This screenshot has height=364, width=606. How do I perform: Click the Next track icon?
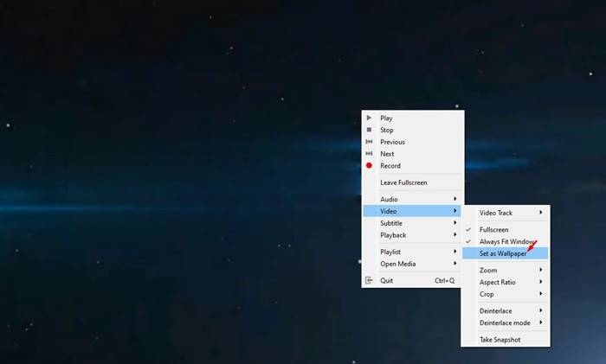[369, 154]
